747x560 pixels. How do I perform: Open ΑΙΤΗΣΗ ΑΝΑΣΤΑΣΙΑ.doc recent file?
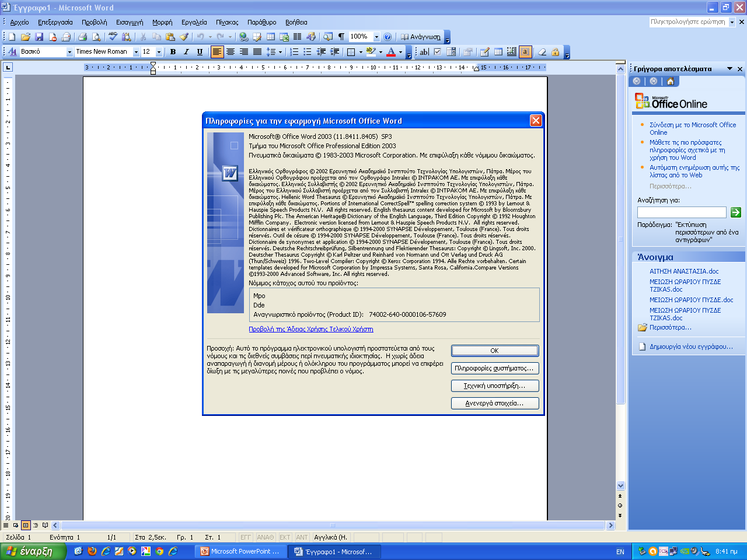(684, 271)
